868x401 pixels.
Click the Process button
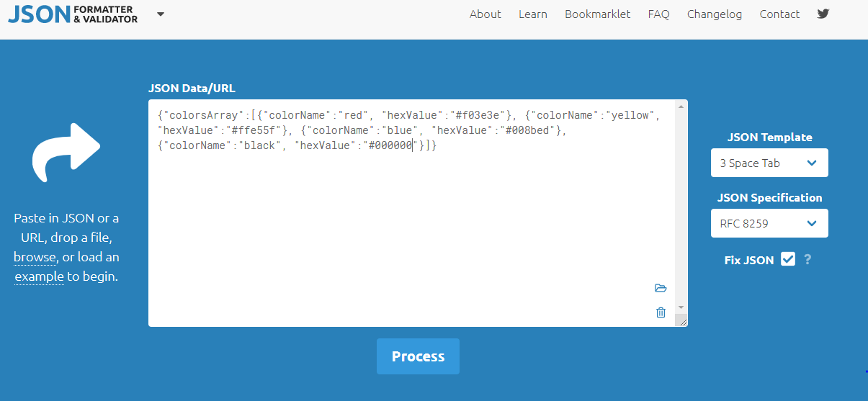point(418,356)
